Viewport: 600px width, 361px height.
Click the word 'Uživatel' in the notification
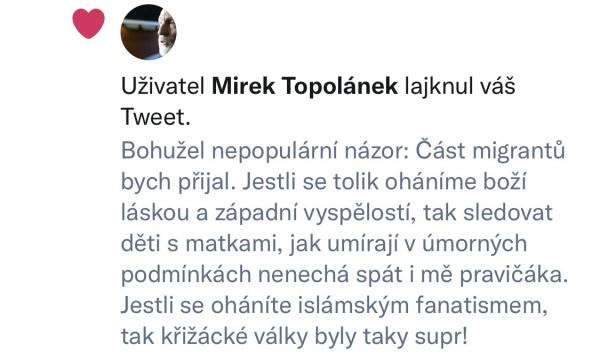163,86
